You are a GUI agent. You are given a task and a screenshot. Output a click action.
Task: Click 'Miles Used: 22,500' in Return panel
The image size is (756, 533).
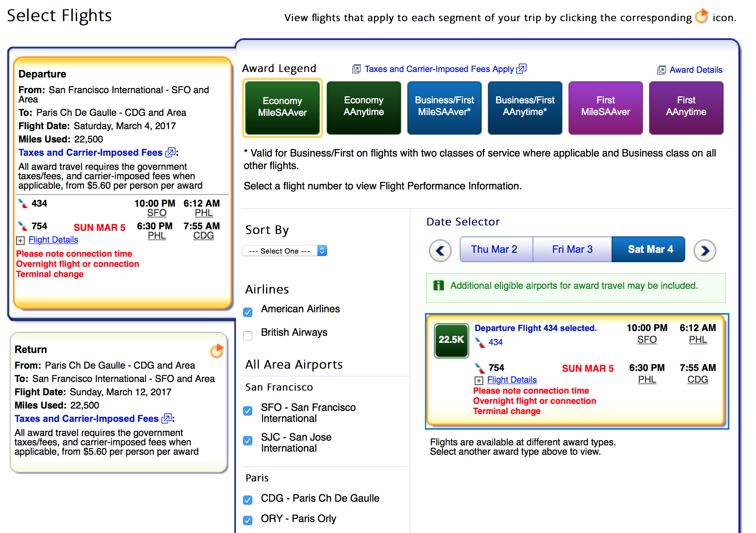coord(57,405)
